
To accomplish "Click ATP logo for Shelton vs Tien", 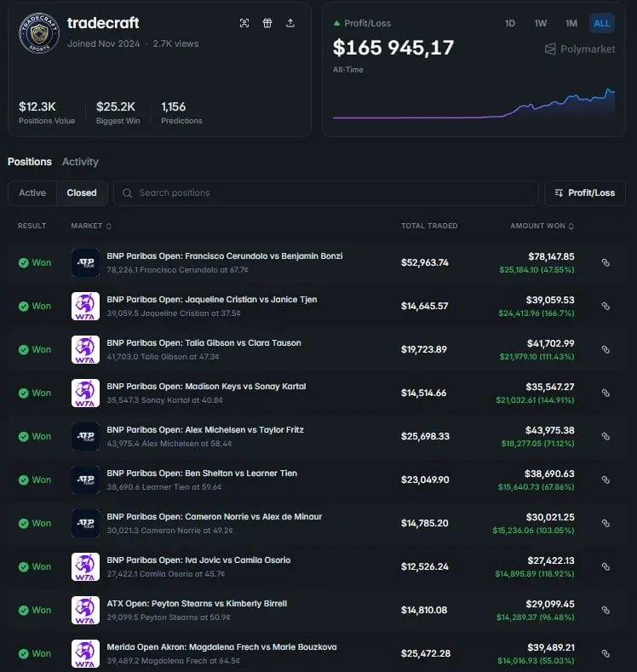I will click(x=85, y=480).
